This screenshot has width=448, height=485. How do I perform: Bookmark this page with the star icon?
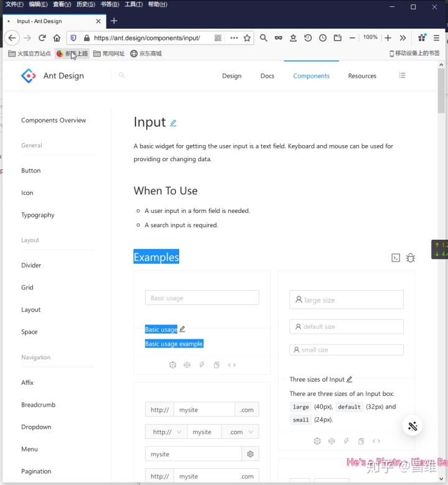tap(247, 38)
